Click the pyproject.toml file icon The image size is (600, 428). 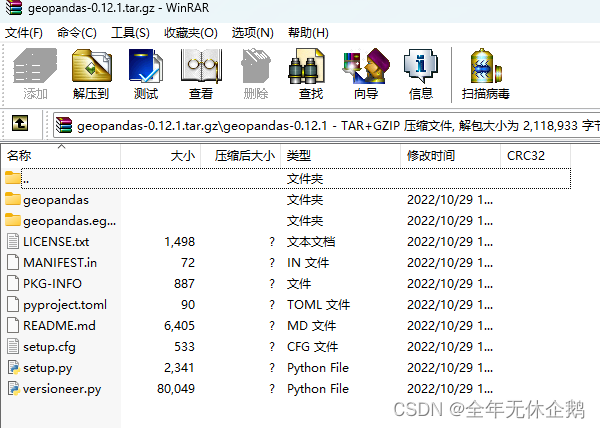(13, 304)
